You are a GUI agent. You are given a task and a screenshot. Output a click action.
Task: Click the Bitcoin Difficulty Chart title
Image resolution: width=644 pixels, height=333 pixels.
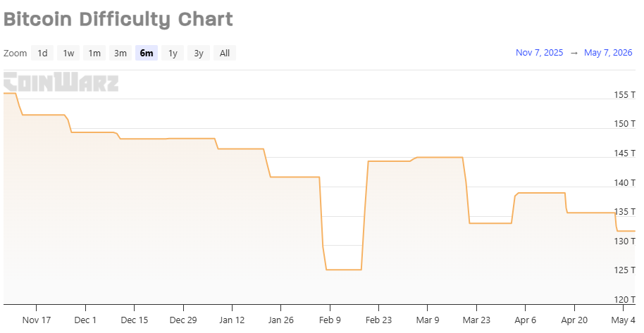coord(118,19)
